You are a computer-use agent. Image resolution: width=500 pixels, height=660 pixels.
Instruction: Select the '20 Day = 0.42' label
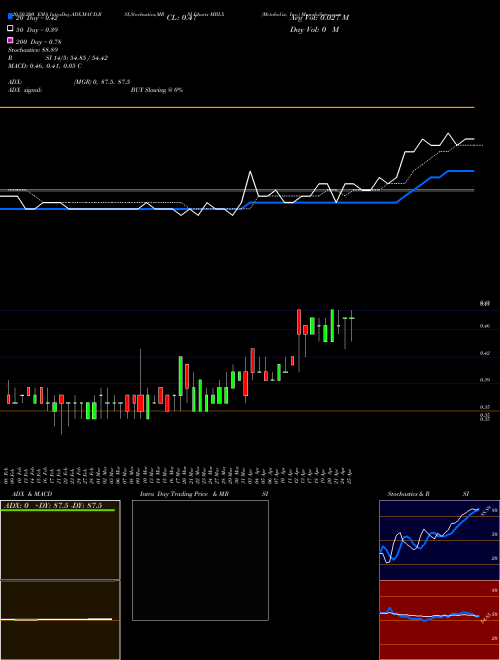(37, 18)
